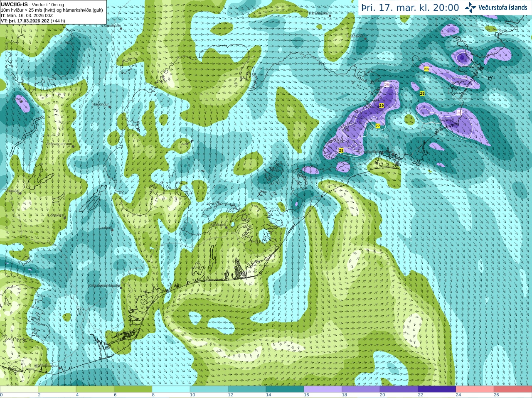
Task: Click the 2–4 m/s legend swatch
Action: [x=57, y=389]
